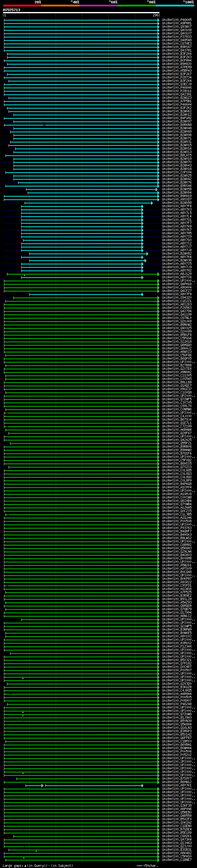
Task: Select hit label UniRef100_B2WV82
Action: (177, 254)
